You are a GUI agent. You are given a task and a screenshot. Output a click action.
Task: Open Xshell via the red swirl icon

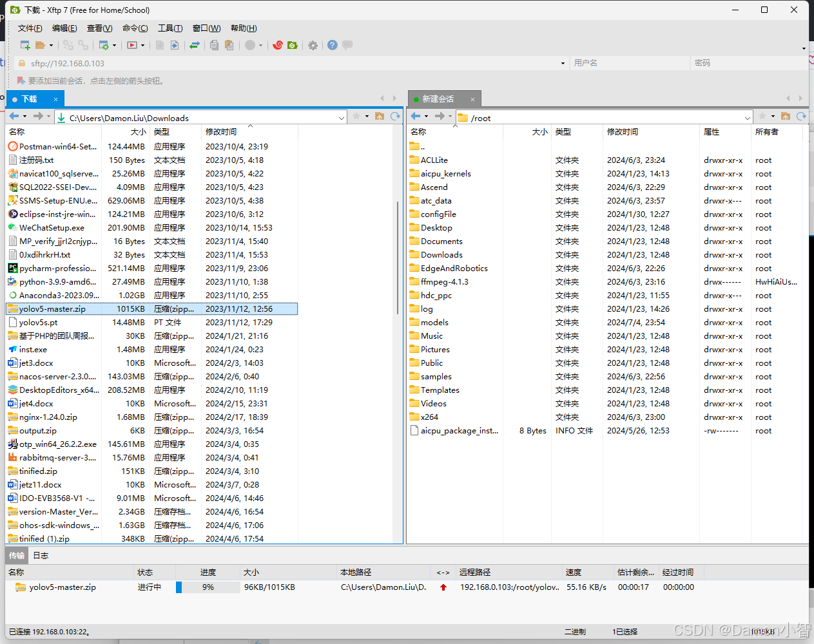point(278,45)
